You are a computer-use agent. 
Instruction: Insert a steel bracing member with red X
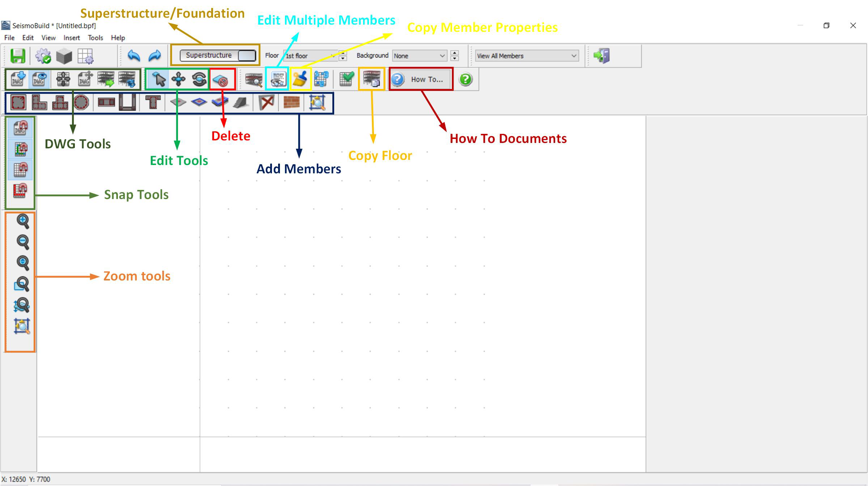click(267, 102)
